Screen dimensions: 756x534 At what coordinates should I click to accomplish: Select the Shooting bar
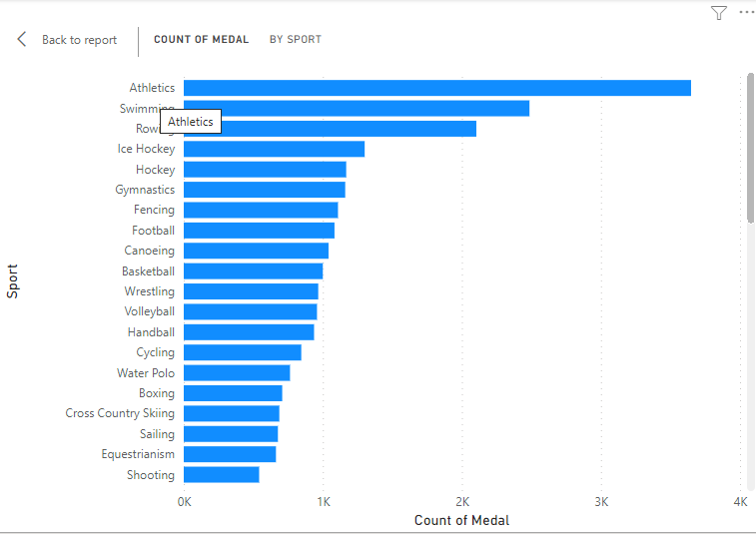tap(221, 475)
